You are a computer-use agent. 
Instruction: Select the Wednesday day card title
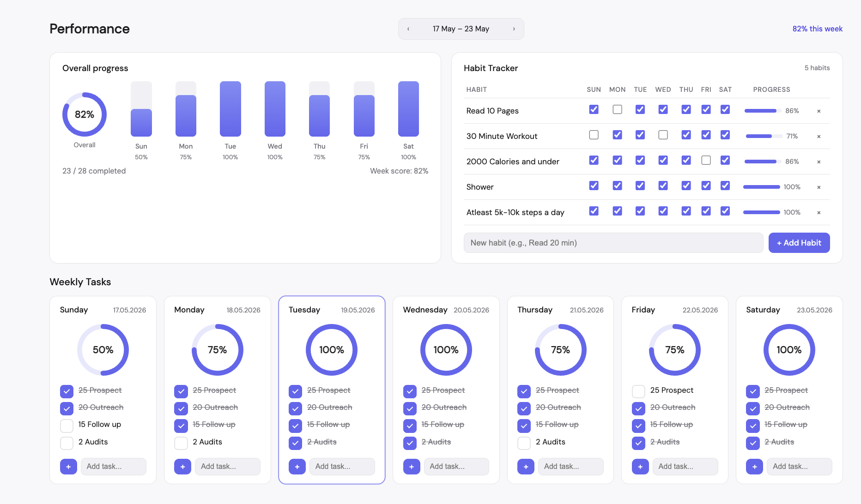click(x=425, y=310)
